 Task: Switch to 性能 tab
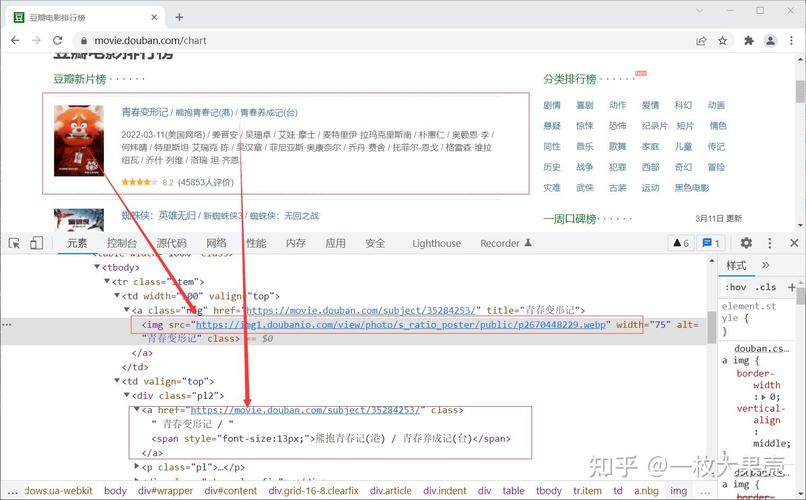click(x=256, y=243)
